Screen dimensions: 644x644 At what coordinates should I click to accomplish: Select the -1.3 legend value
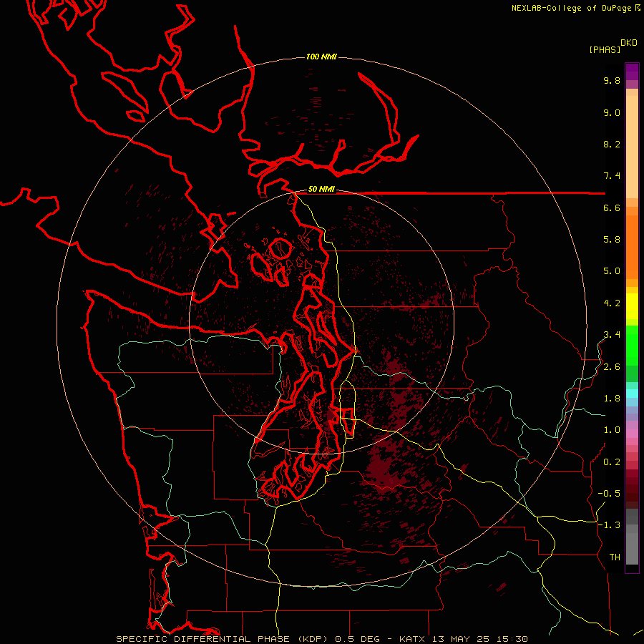[609, 525]
